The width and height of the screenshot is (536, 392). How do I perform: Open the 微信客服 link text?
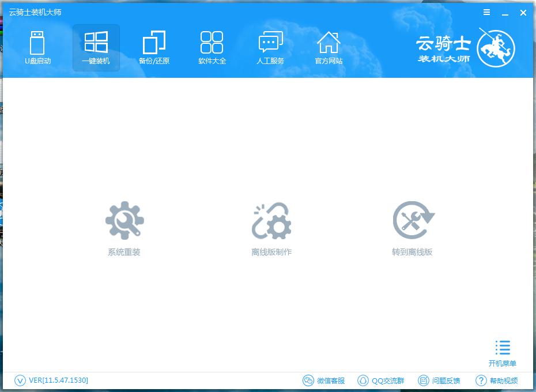pyautogui.click(x=331, y=380)
